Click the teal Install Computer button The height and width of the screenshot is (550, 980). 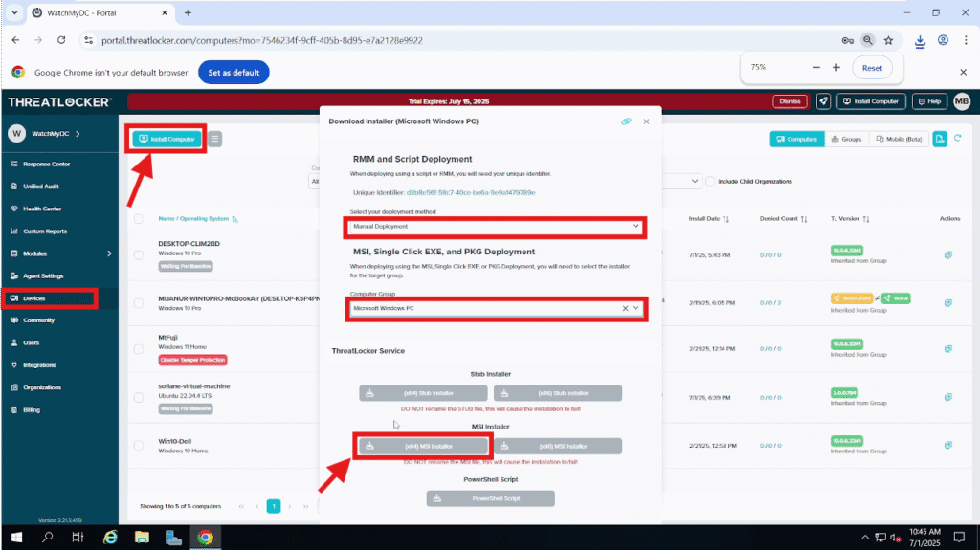click(167, 139)
